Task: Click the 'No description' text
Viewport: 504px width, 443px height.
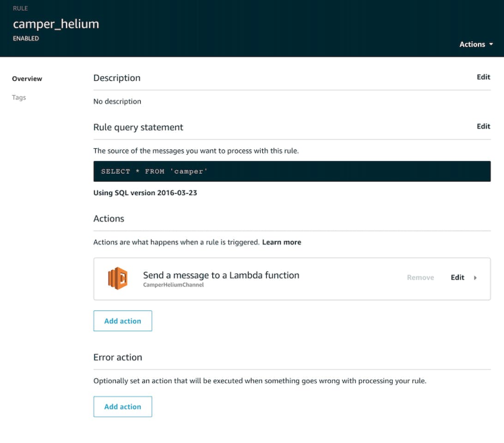Action: [x=117, y=102]
